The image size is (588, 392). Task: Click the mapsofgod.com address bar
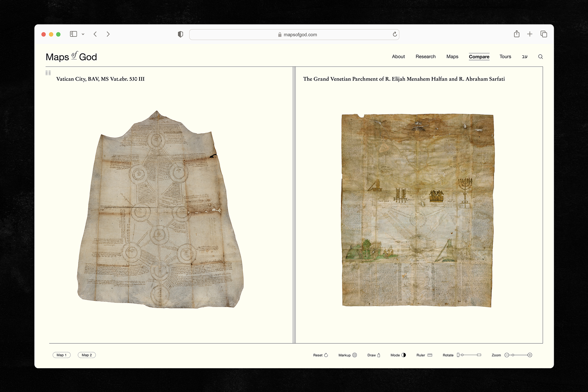click(294, 35)
